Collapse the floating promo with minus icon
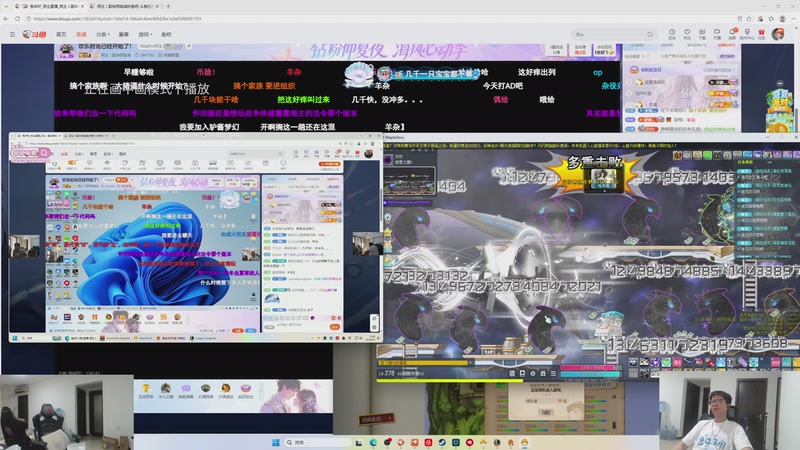The height and width of the screenshot is (450, 800). point(780,83)
